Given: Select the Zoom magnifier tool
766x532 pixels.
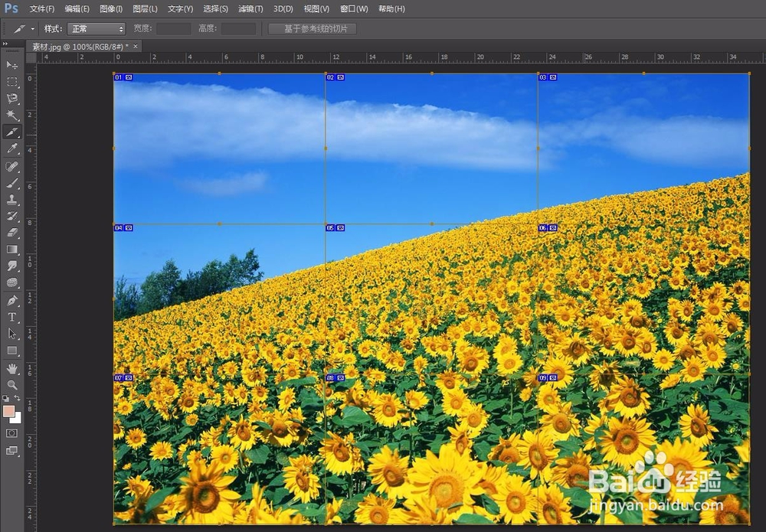Looking at the screenshot, I should click(x=12, y=385).
